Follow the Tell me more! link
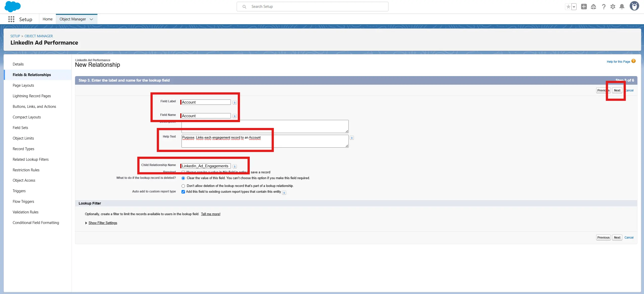Image resolution: width=644 pixels, height=294 pixels. coord(210,214)
